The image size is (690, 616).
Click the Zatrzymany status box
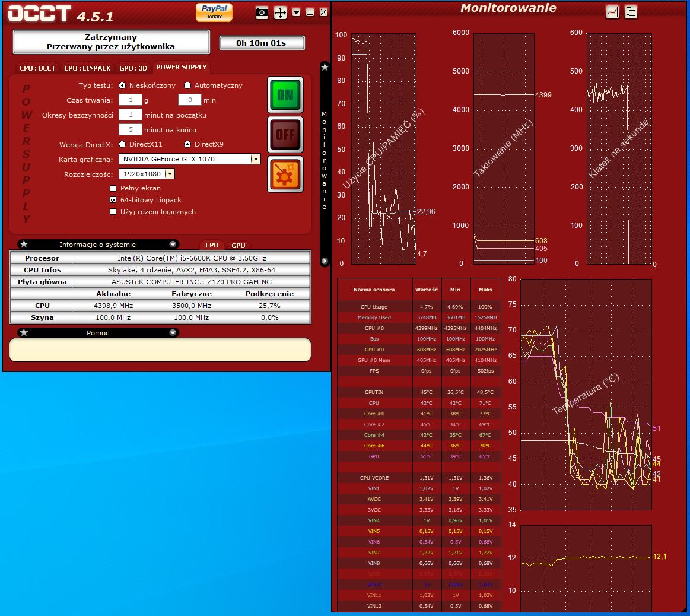click(111, 42)
